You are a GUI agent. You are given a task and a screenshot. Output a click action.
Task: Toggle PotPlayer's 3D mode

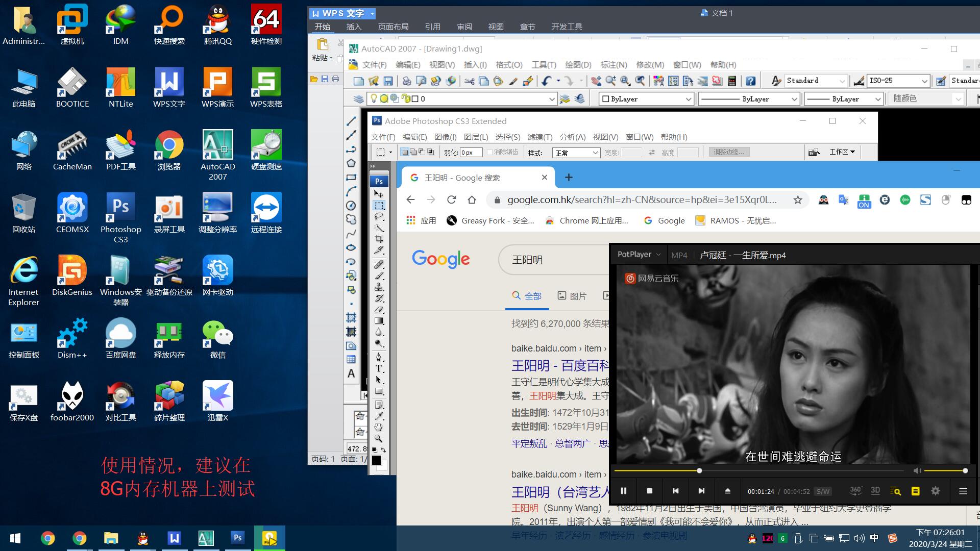pos(875,490)
